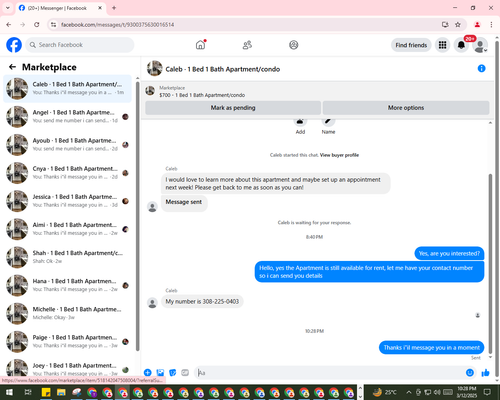Click the $700 listing thumbnail in banner
The width and height of the screenshot is (500, 400).
[x=150, y=91]
